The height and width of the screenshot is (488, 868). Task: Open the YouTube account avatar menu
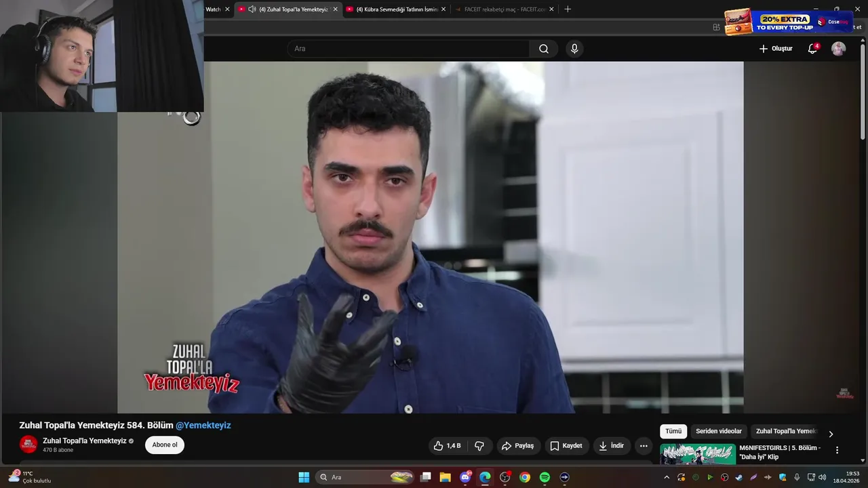pos(839,49)
